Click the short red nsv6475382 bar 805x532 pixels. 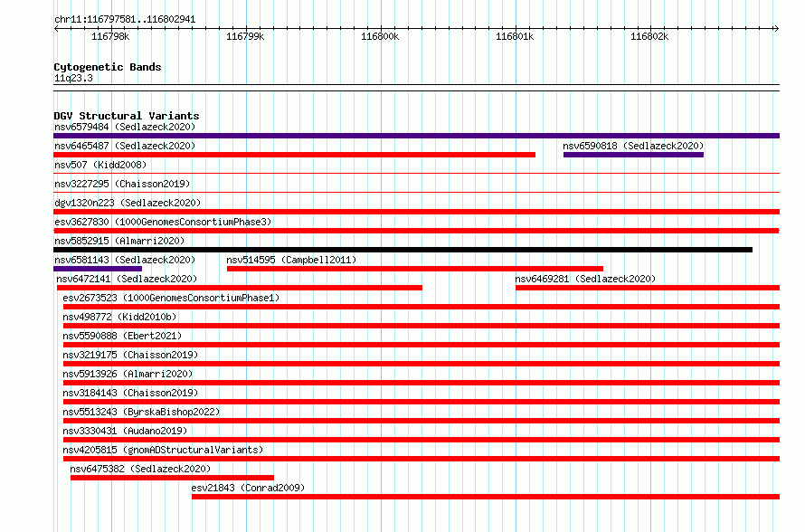click(172, 478)
